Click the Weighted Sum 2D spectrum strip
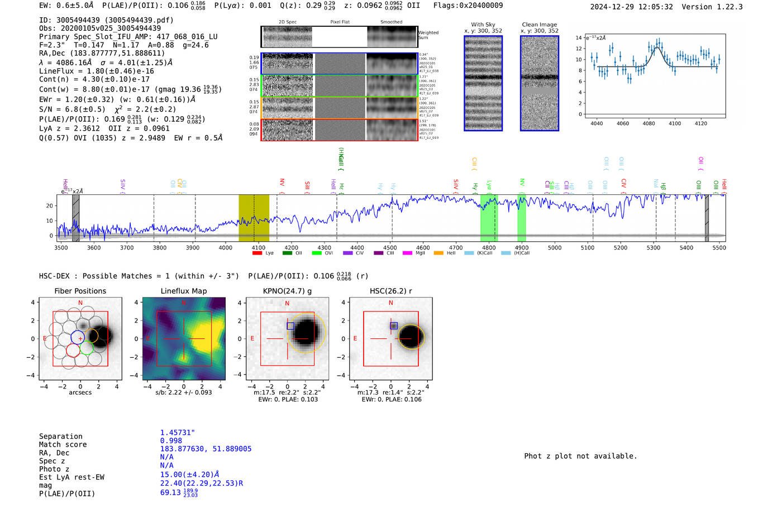The width and height of the screenshot is (782, 532). (x=339, y=36)
